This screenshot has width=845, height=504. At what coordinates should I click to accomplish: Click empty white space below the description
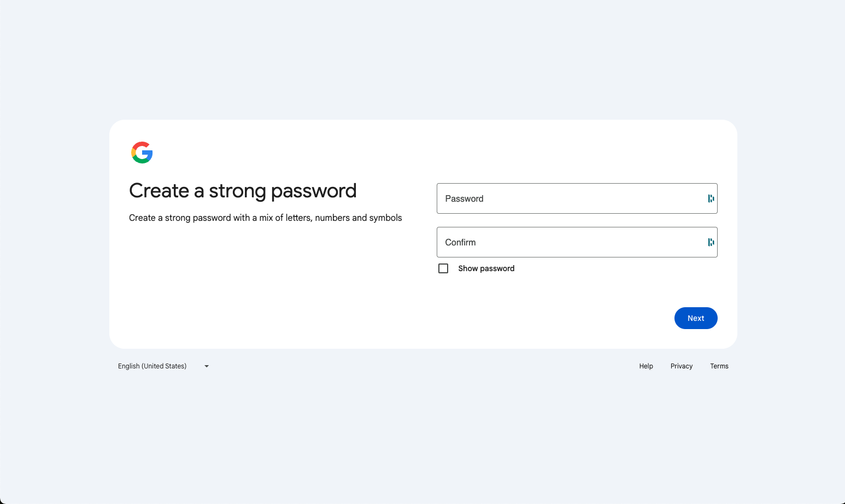pos(262,284)
